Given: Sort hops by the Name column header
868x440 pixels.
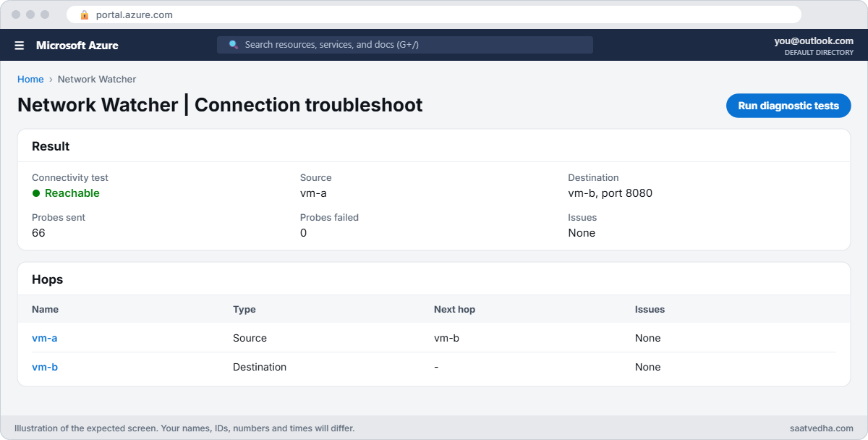Looking at the screenshot, I should 45,309.
